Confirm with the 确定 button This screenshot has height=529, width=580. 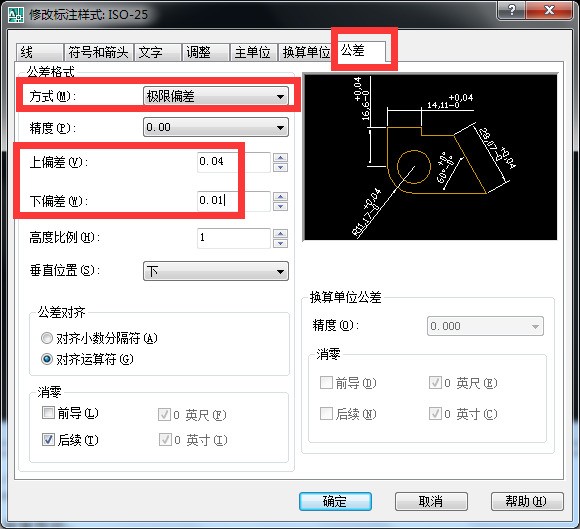(x=335, y=502)
